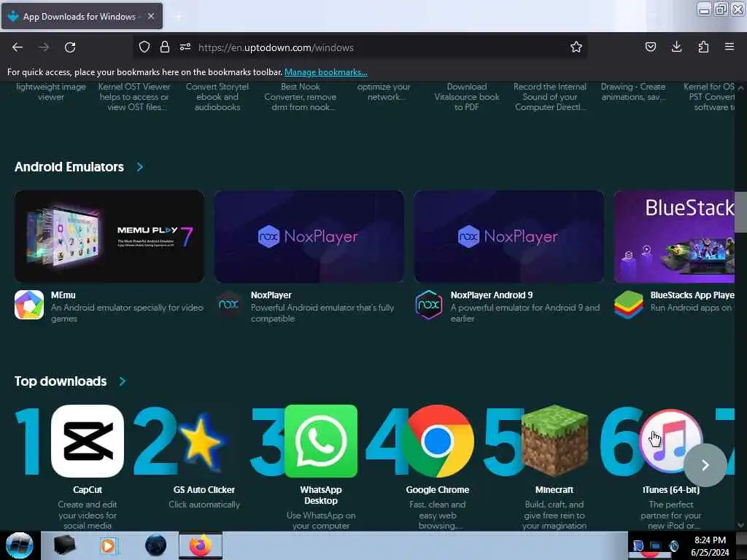Screen dimensions: 747x560
Task: Click the scrollbar down arrow
Action: click(740, 525)
